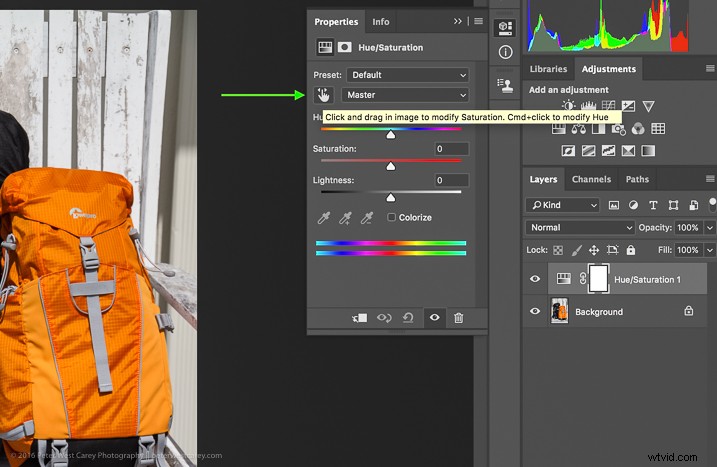The image size is (717, 467).
Task: Click the Lightness value field
Action: click(x=451, y=180)
